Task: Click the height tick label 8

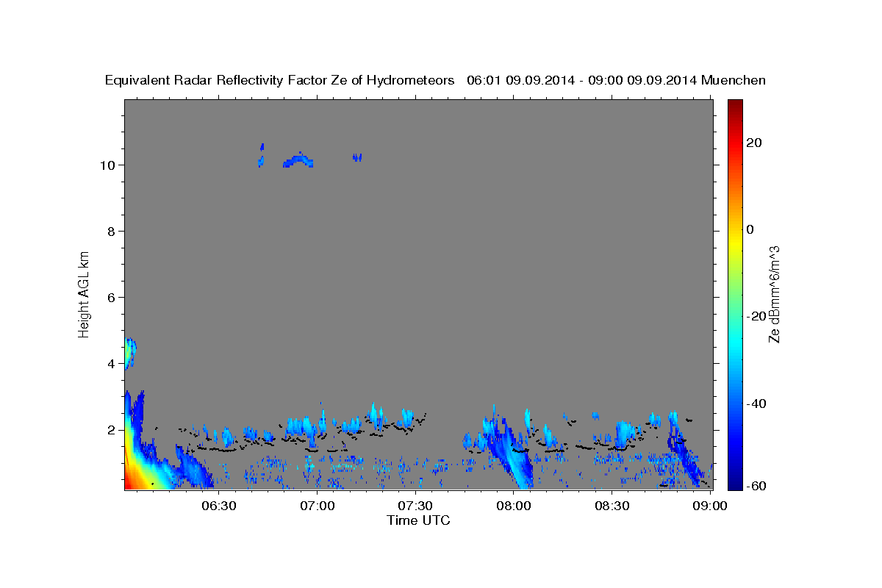Action: tap(110, 231)
